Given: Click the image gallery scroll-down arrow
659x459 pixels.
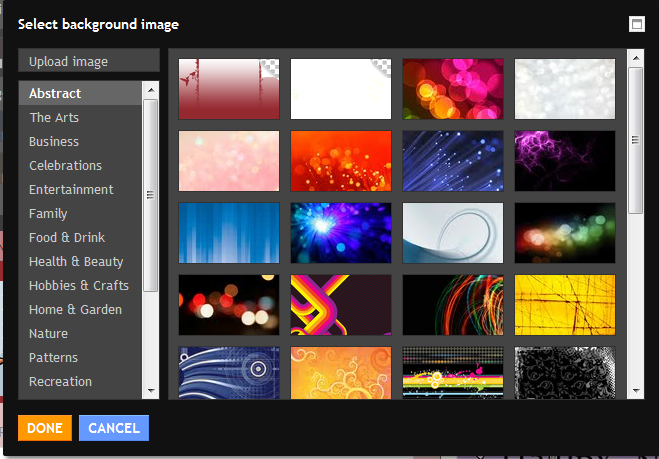Looking at the screenshot, I should point(635,391).
